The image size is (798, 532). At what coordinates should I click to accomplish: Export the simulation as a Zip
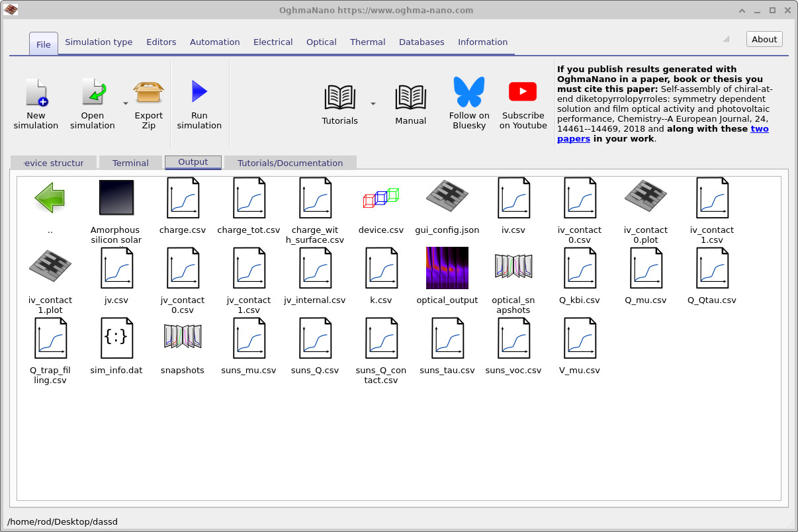tap(148, 103)
